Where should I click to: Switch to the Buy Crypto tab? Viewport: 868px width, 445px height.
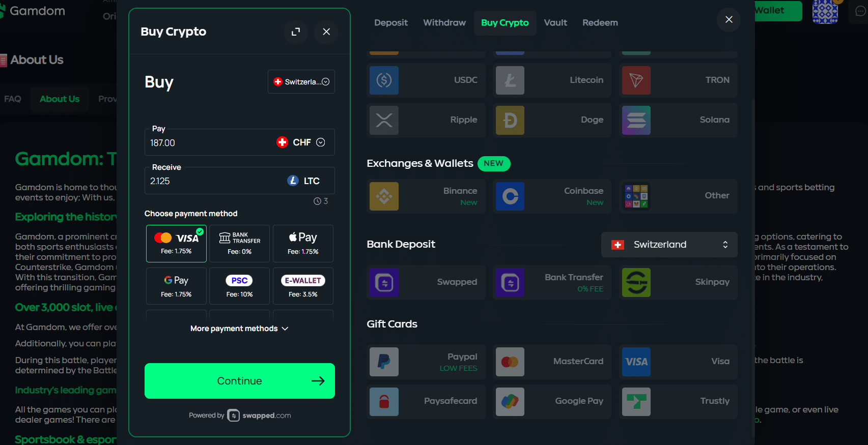point(505,23)
